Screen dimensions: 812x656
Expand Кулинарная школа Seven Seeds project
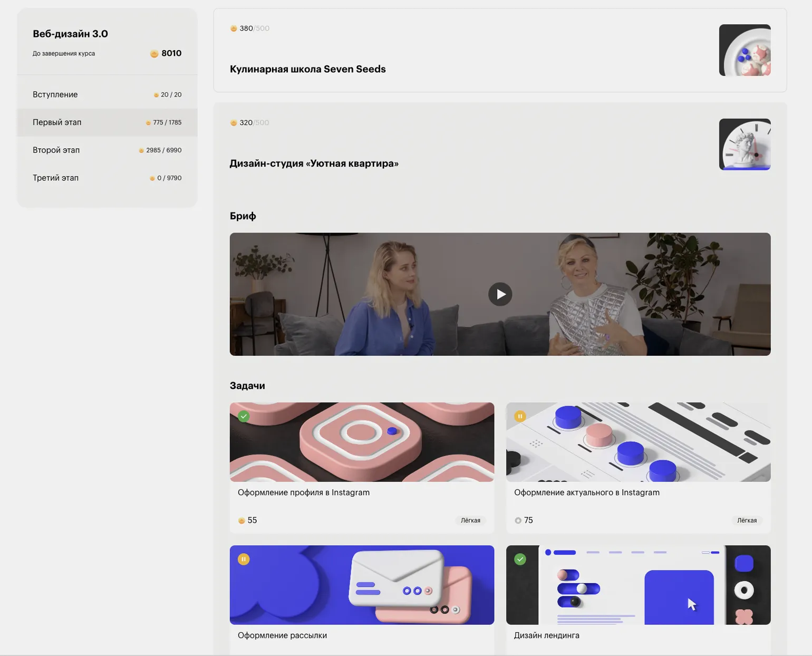[x=307, y=69]
